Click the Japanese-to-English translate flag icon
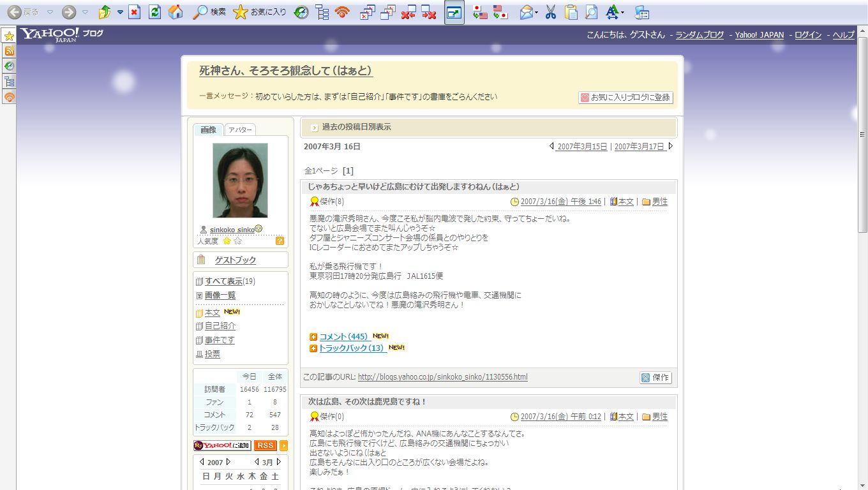 click(481, 12)
